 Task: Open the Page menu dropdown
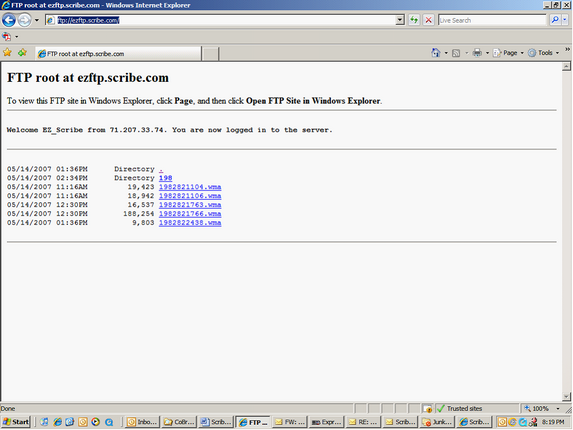[x=508, y=53]
